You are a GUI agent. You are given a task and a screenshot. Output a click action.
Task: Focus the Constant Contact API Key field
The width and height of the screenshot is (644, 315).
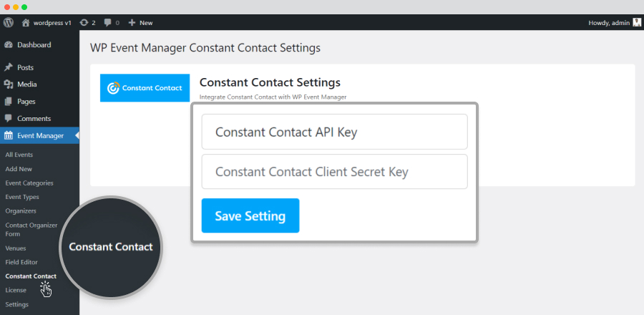pyautogui.click(x=334, y=132)
